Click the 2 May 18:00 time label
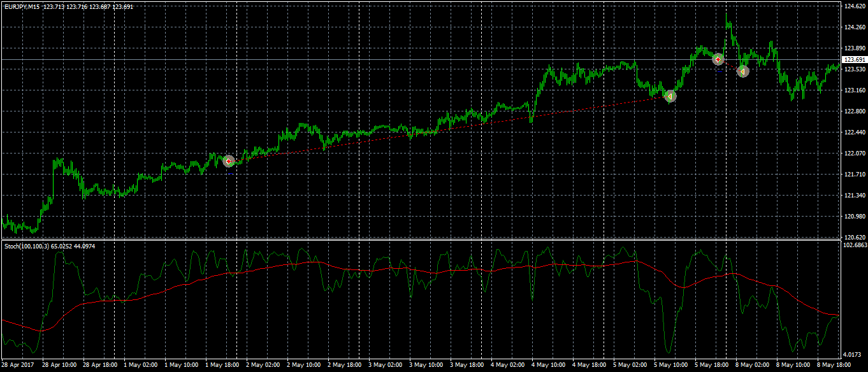Viewport: 868px width, 372px height. 345,366
